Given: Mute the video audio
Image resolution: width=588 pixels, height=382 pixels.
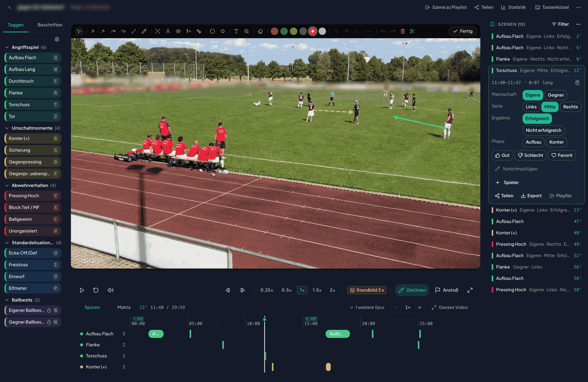Looking at the screenshot, I should tap(110, 290).
